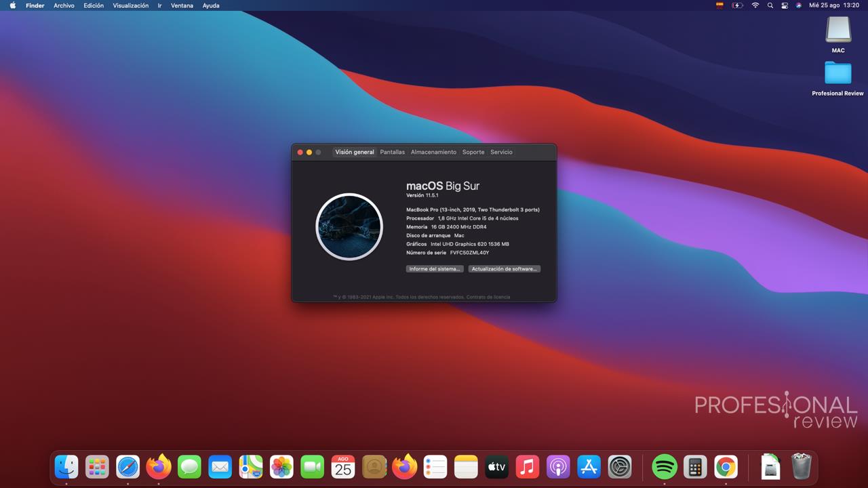Screen dimensions: 868x488
Task: Open the Messages app in the Dock
Action: click(x=190, y=466)
